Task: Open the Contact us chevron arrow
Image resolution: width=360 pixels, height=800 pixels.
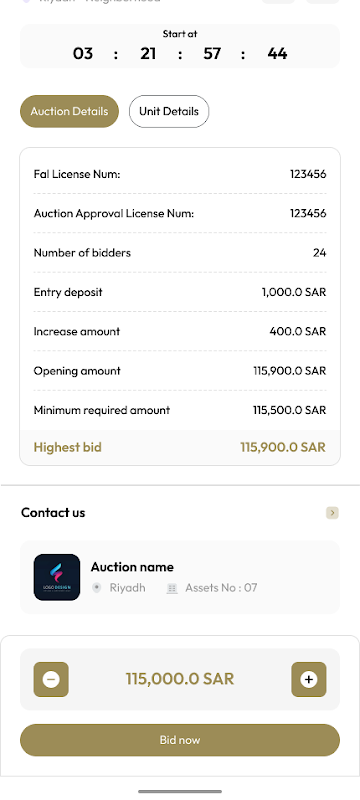Action: 332,513
